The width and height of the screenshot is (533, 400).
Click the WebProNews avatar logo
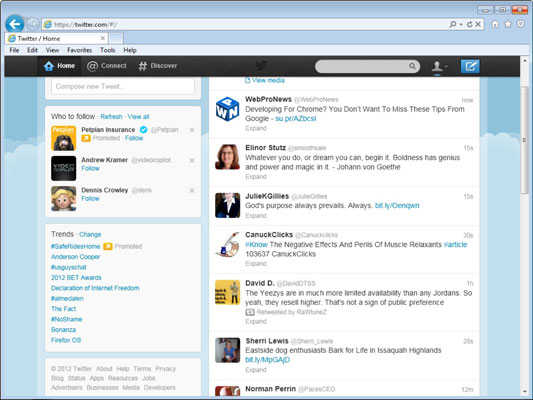pyautogui.click(x=228, y=109)
